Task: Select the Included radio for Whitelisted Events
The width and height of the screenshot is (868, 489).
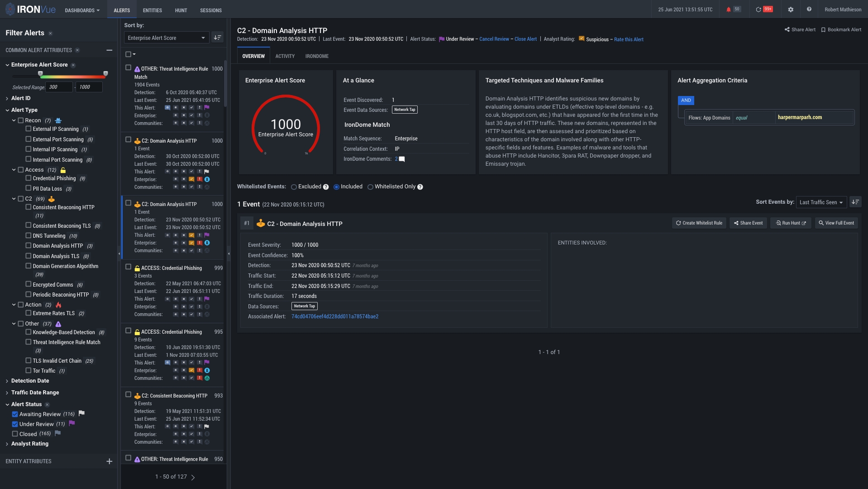Action: (336, 187)
